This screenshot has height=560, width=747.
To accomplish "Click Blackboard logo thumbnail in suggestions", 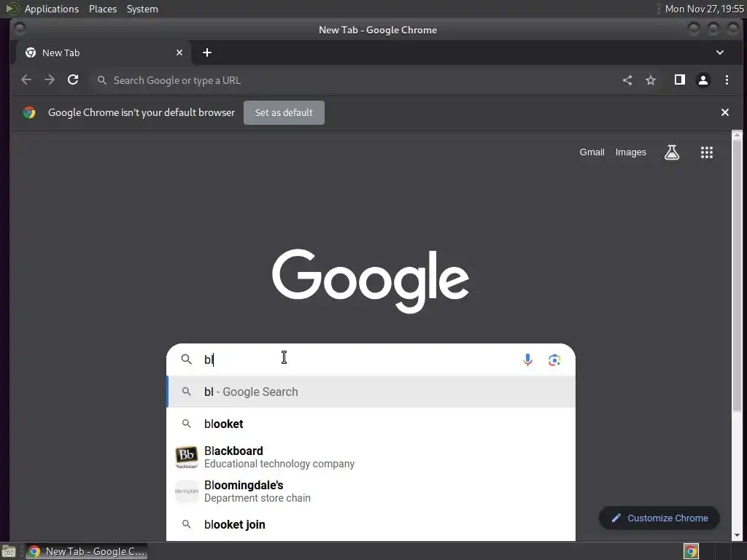I will [x=186, y=457].
